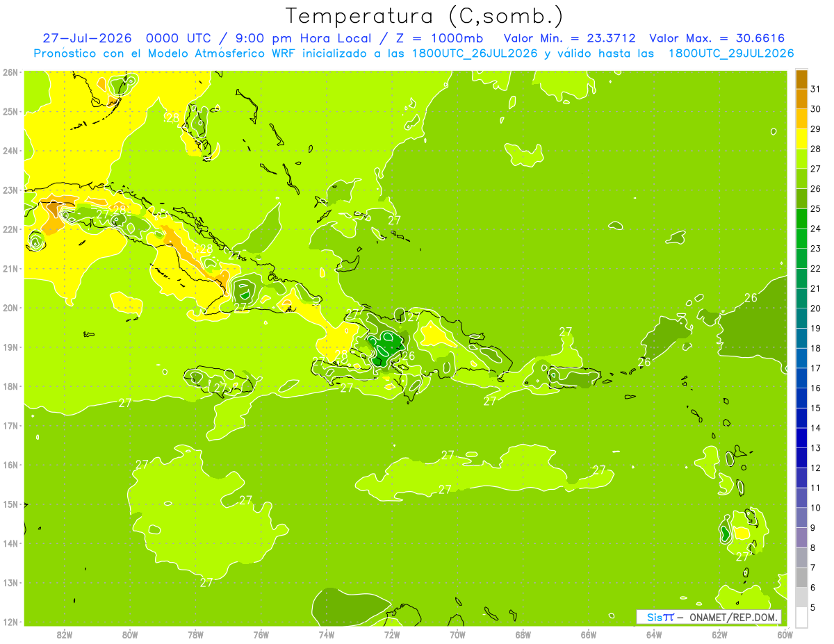The height and width of the screenshot is (644, 834).
Task: Select the date text 27-Jul-2026
Action: point(87,38)
